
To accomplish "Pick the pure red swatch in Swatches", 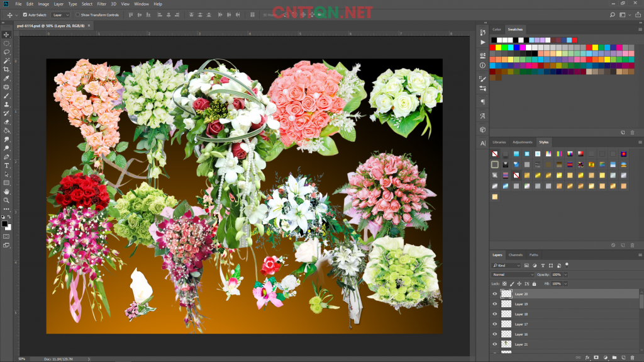I will 492,48.
